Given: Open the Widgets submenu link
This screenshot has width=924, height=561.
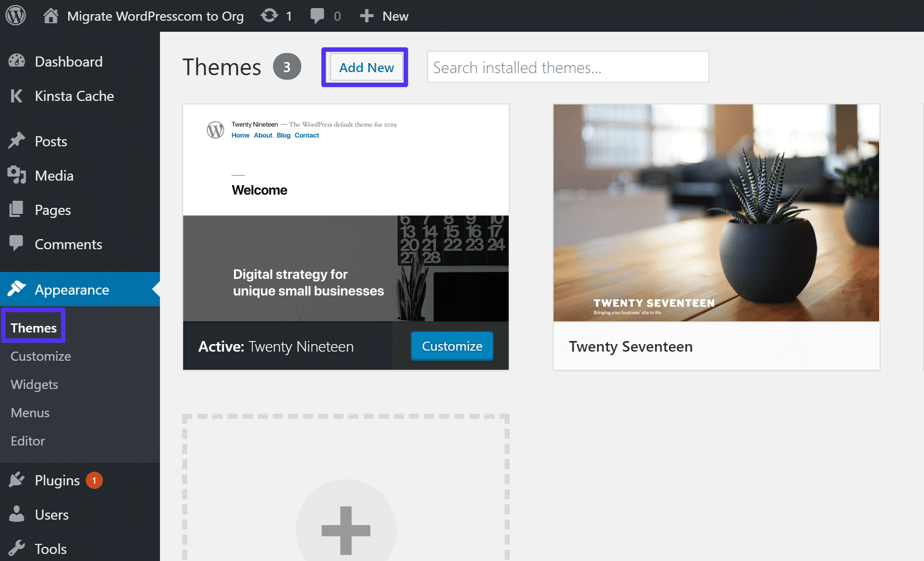Looking at the screenshot, I should click(x=34, y=384).
